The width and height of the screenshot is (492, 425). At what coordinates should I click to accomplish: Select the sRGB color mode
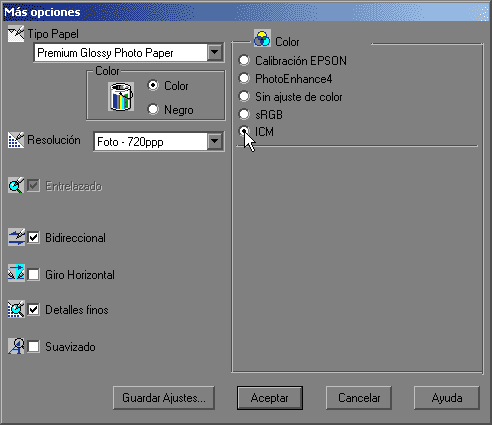[x=244, y=114]
